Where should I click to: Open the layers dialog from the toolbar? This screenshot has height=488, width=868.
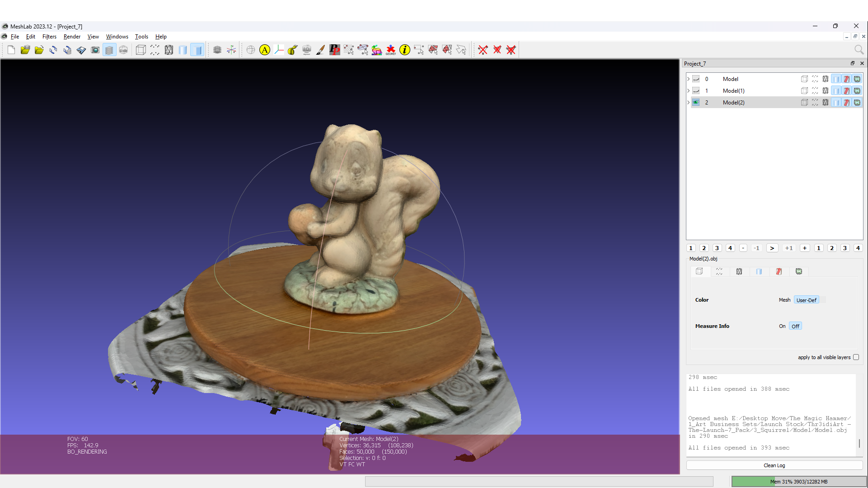click(109, 50)
